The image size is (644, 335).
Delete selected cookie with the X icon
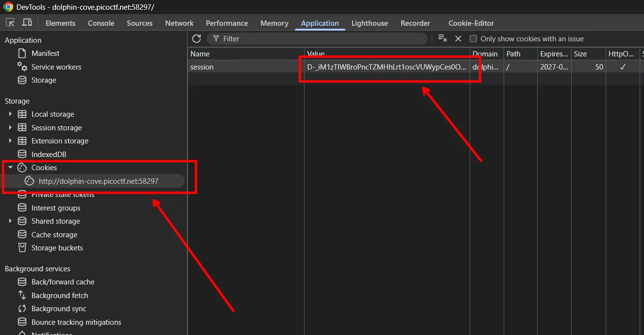458,38
